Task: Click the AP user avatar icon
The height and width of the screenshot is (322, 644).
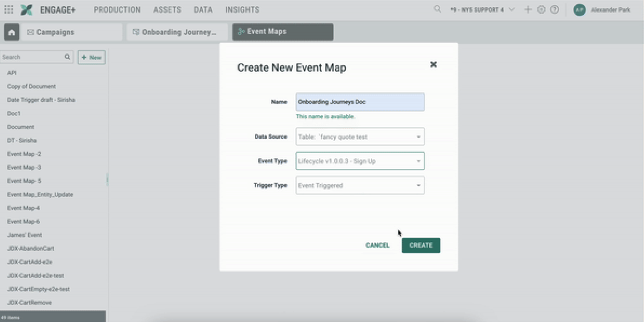Action: (579, 10)
